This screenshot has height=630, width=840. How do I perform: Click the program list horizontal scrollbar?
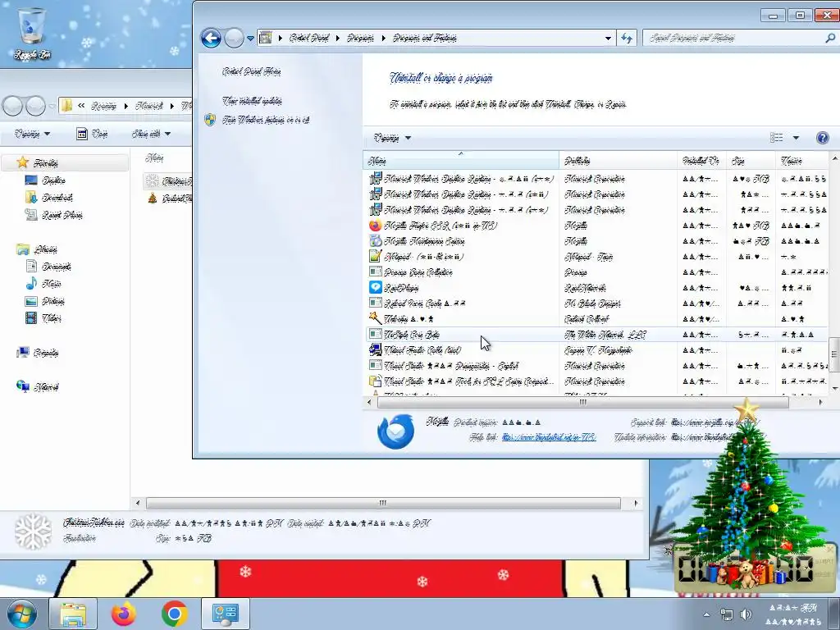tap(583, 402)
